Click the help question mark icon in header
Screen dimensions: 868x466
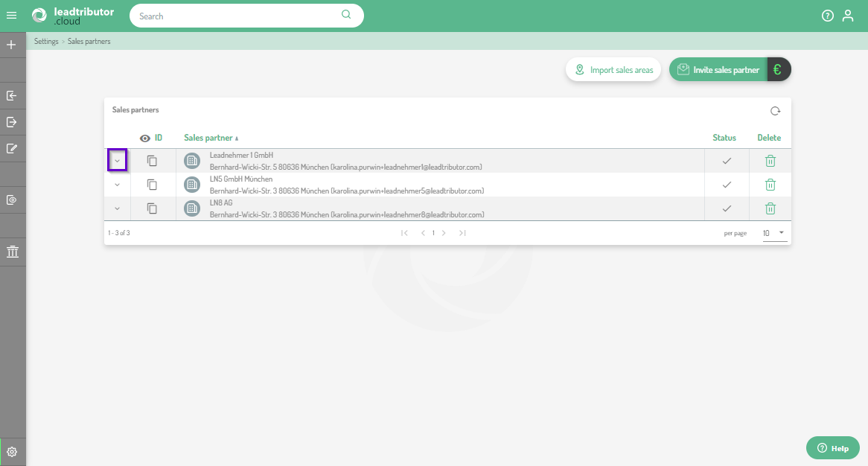827,16
